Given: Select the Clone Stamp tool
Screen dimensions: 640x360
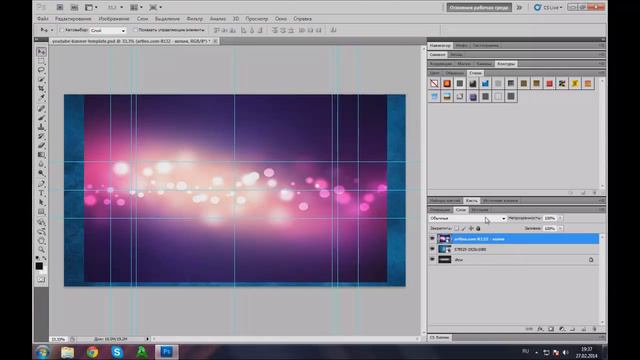Looking at the screenshot, I should [x=41, y=127].
